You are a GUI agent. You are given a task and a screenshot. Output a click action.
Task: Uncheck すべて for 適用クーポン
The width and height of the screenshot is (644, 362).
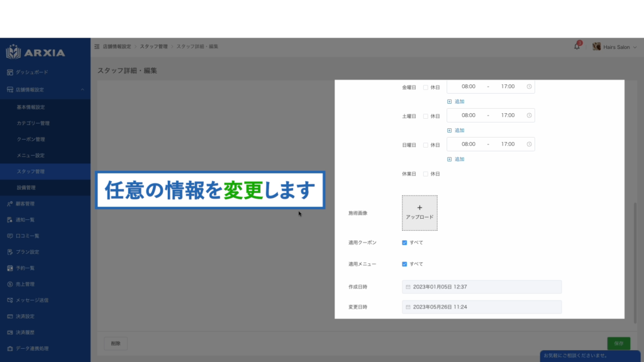404,243
